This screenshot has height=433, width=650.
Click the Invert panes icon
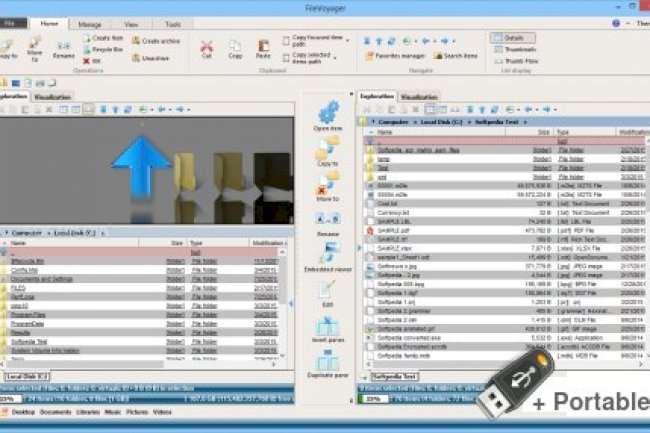point(328,329)
